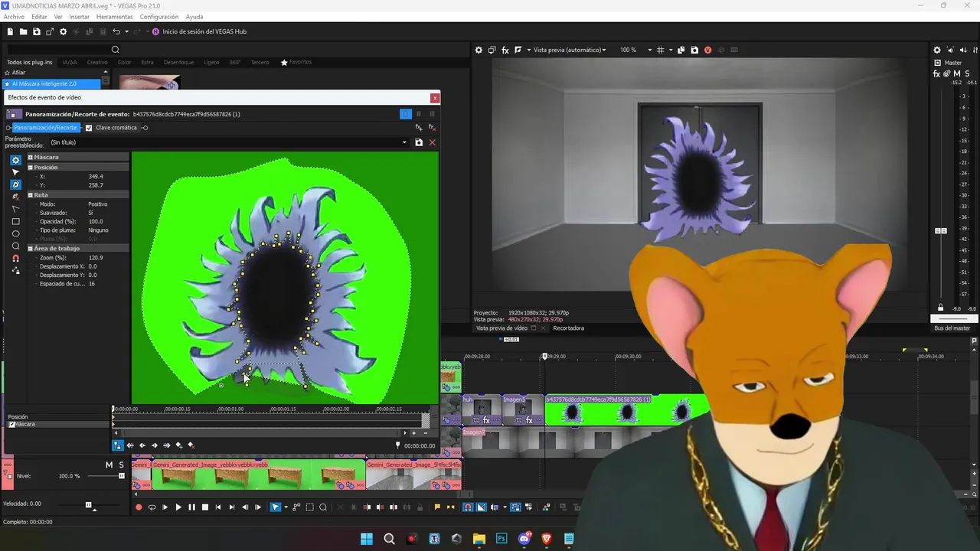Solo the Master bus
The image size is (980, 551).
969,73
